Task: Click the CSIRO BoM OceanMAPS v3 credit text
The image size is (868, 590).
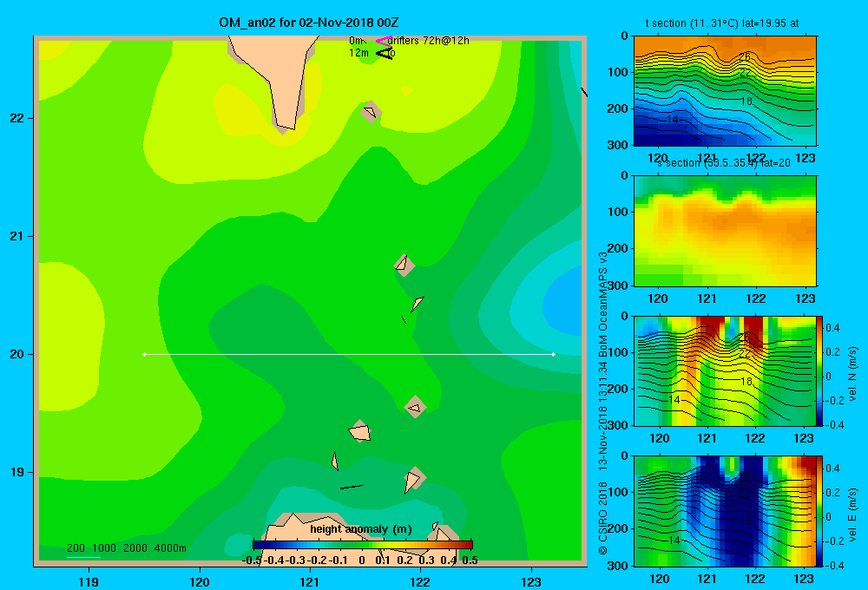Action: [x=603, y=403]
